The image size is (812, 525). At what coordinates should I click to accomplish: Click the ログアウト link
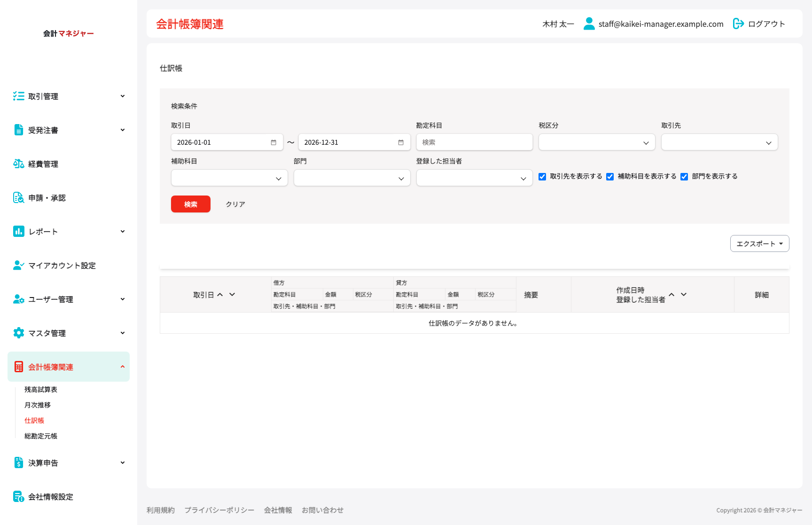(766, 24)
